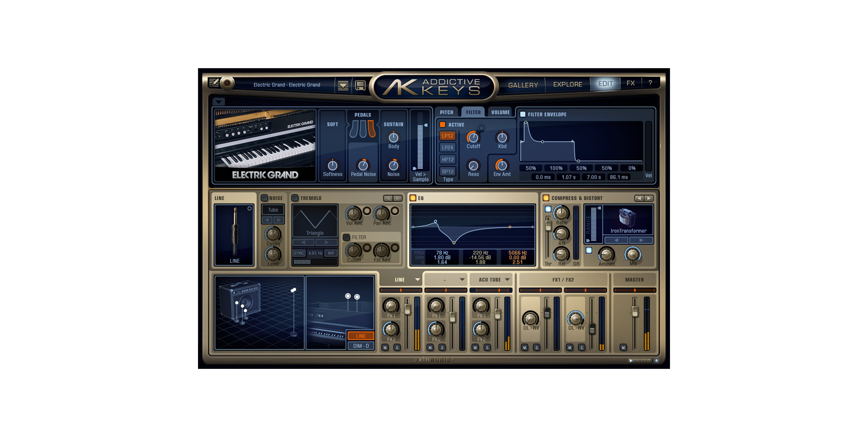This screenshot has width=868, height=434.
Task: Adjust the Softness knob under SOFT
Action: (x=332, y=166)
